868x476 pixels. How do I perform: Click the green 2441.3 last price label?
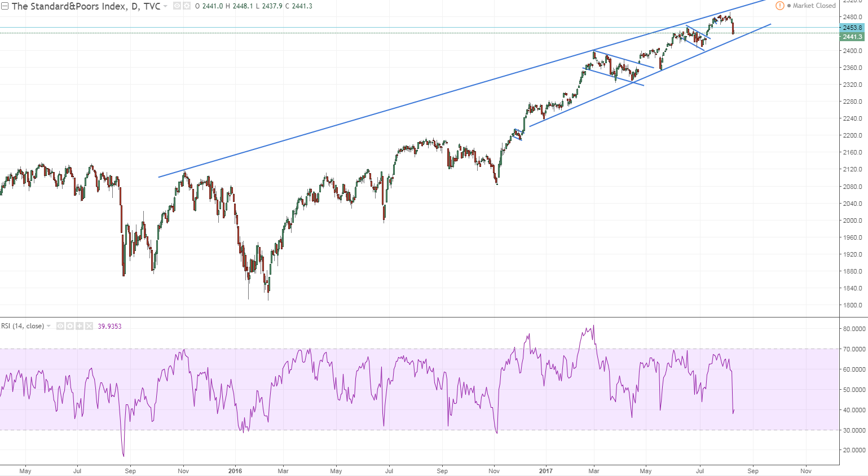tap(852, 37)
